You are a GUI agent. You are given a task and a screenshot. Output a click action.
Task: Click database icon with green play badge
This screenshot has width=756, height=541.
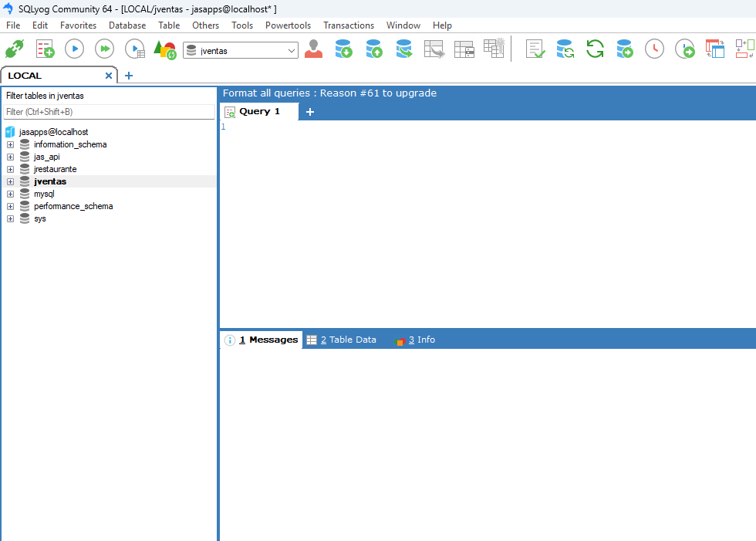pyautogui.click(x=625, y=49)
